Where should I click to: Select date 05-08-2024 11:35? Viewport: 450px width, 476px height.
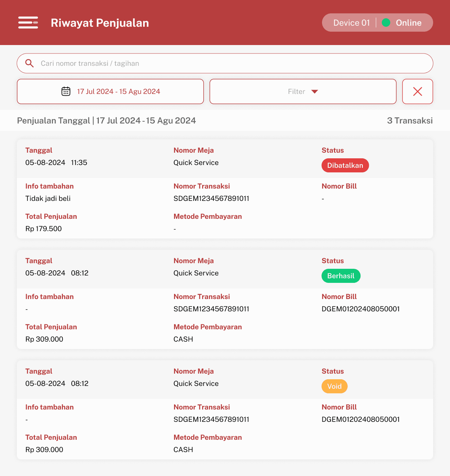(56, 163)
